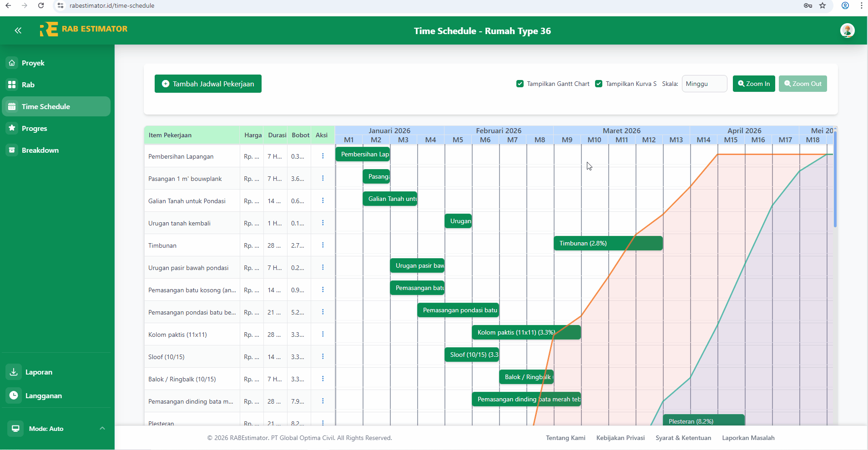Open three-dot menu for Pembersihan Lapangan

click(x=323, y=156)
